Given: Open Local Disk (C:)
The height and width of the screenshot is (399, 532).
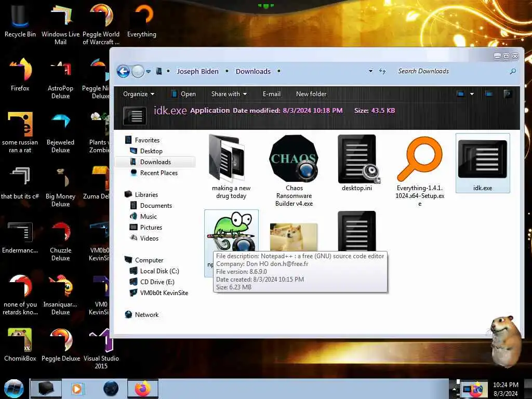Looking at the screenshot, I should coord(155,271).
